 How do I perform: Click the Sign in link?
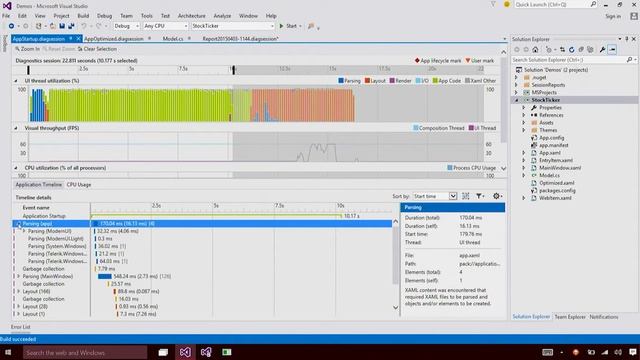pos(613,16)
